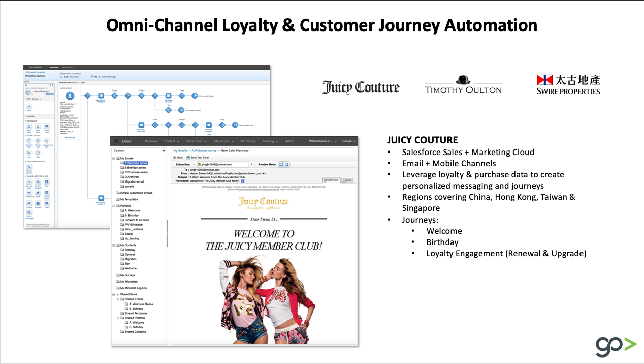
Task: Switch to desktop preview mode icon
Action: point(281,164)
